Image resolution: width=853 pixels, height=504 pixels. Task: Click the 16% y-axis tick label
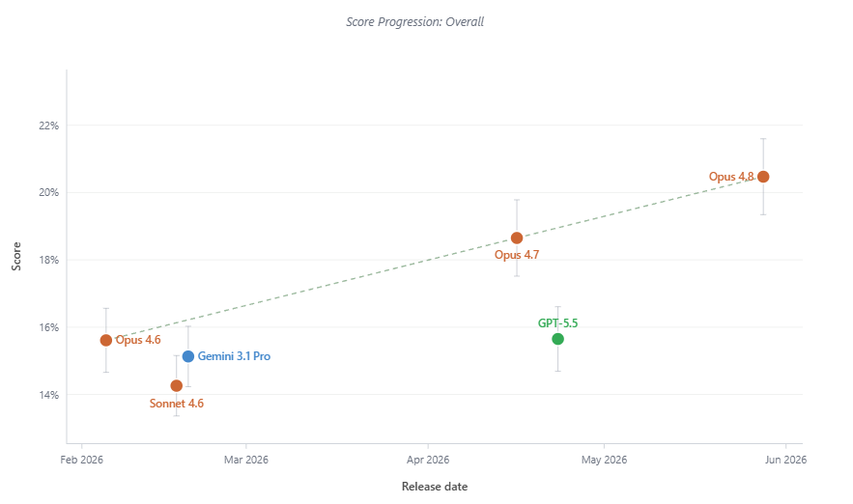tap(48, 327)
